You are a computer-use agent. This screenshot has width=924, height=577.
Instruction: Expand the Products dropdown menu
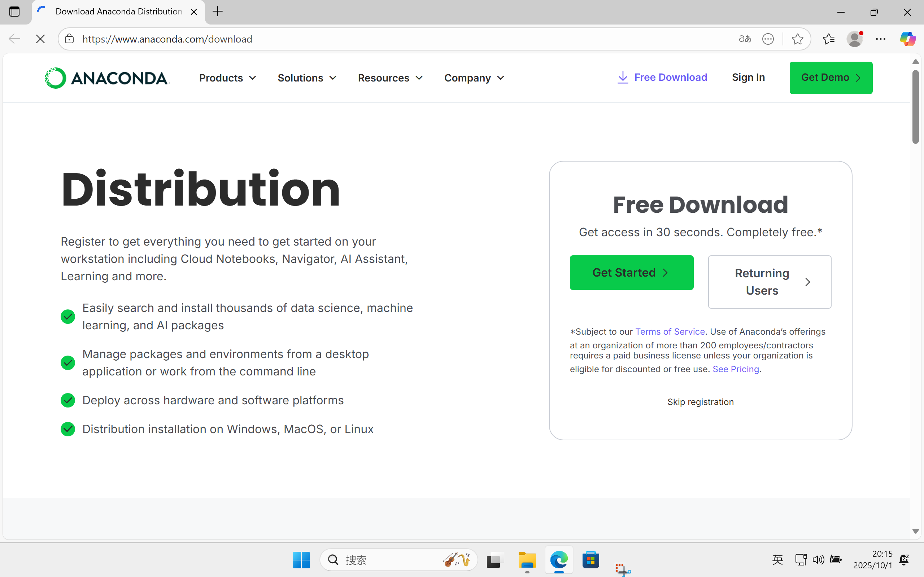tap(227, 78)
